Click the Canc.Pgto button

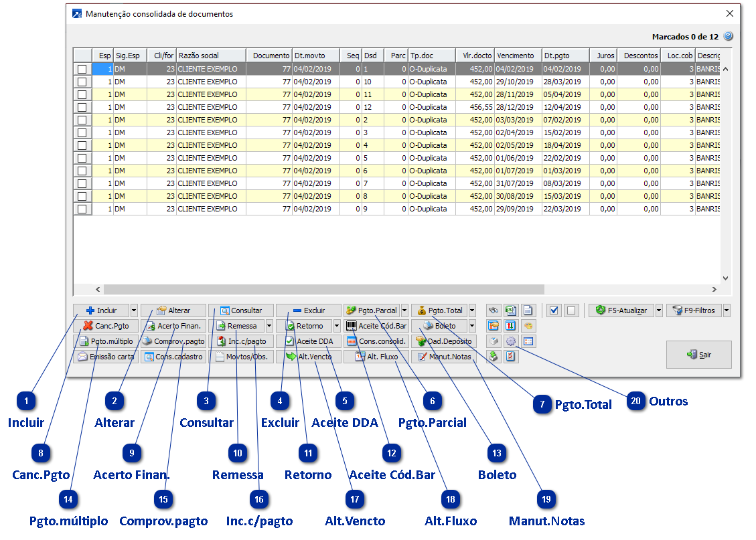[x=106, y=326]
